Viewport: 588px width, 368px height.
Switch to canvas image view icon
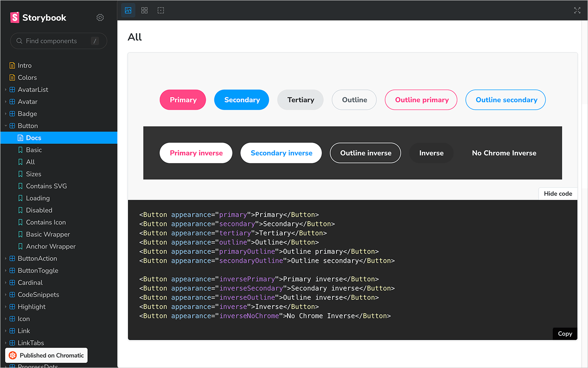point(128,10)
